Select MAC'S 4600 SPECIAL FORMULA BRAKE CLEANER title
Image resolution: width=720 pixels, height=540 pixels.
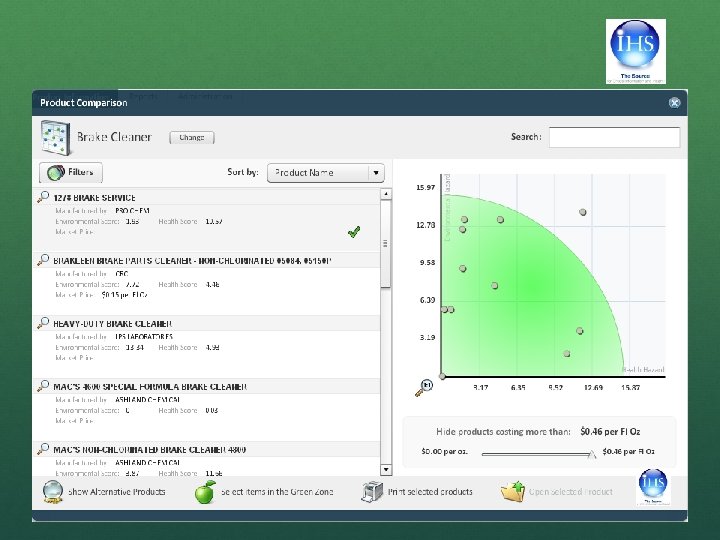coord(150,387)
